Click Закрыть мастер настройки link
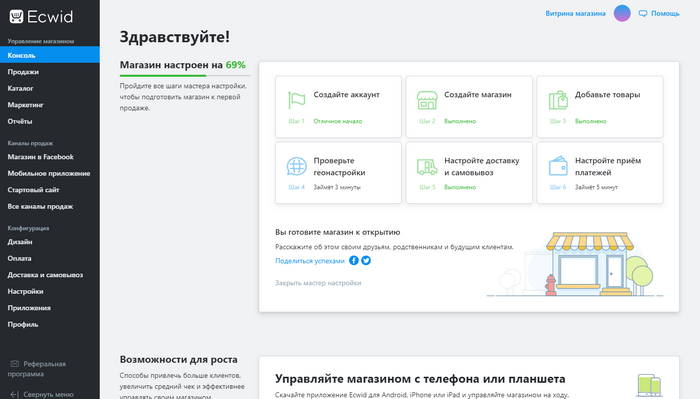This screenshot has height=399, width=700. [x=318, y=283]
